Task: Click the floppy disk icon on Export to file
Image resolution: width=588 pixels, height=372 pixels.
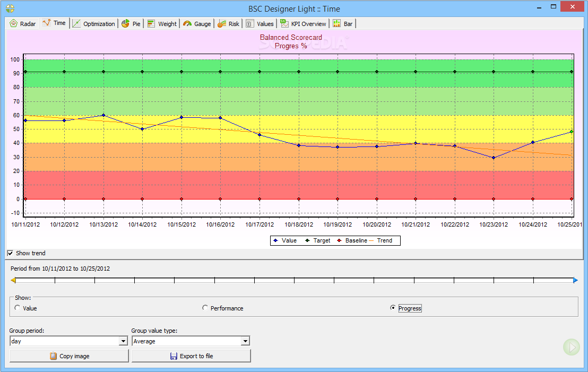Action: (174, 356)
